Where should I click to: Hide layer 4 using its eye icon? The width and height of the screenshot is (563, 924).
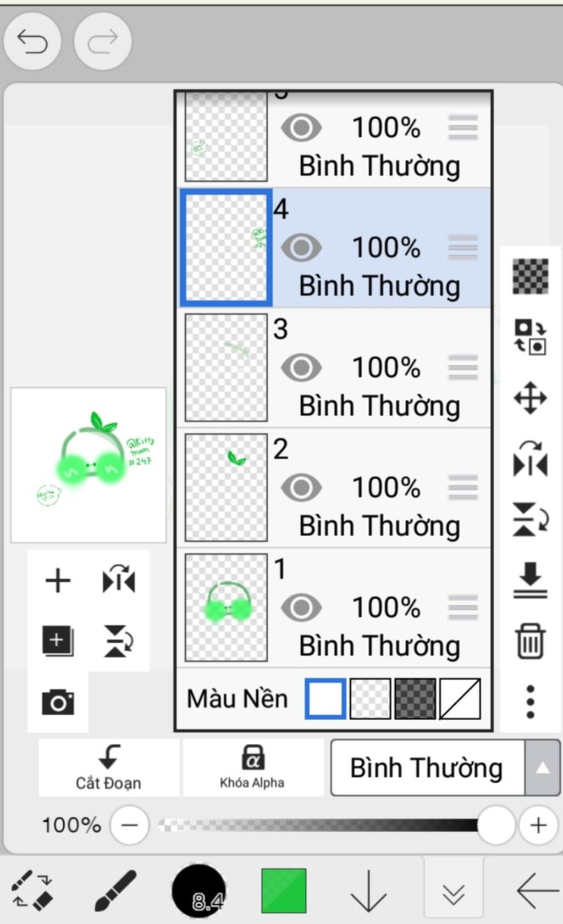point(301,248)
